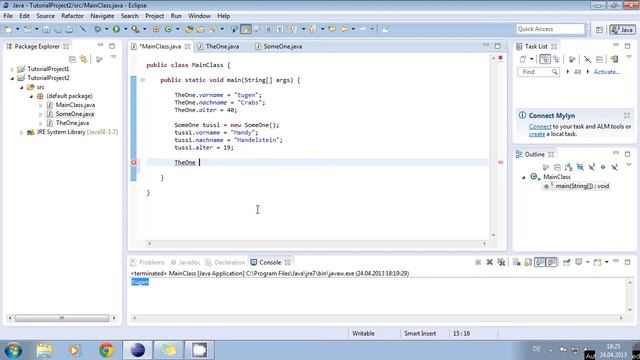Screen dimensions: 640x360
Task: Click the Debug bug toolbar icon
Action: [x=98, y=29]
